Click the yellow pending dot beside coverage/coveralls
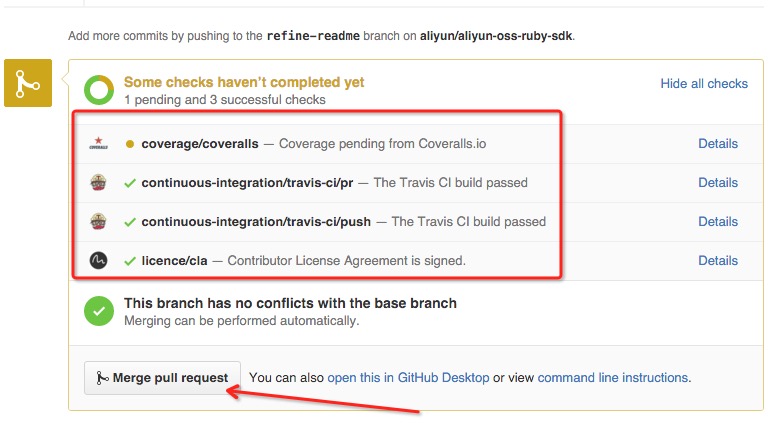The image size is (775, 424). [x=130, y=144]
